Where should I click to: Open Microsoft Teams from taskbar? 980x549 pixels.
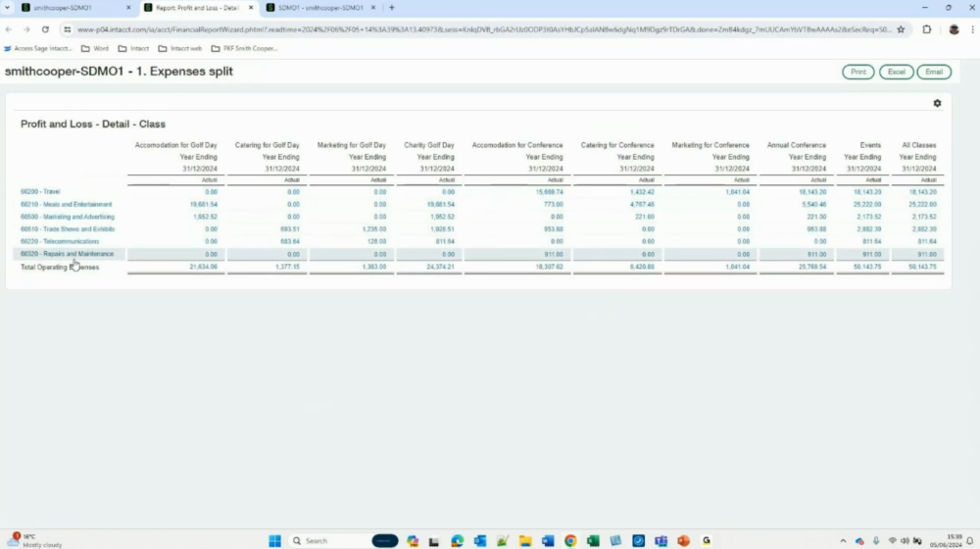pos(661,541)
